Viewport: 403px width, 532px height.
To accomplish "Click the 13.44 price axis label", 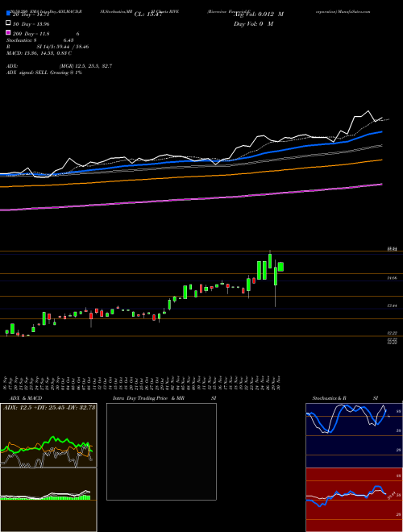I will pyautogui.click(x=393, y=305).
